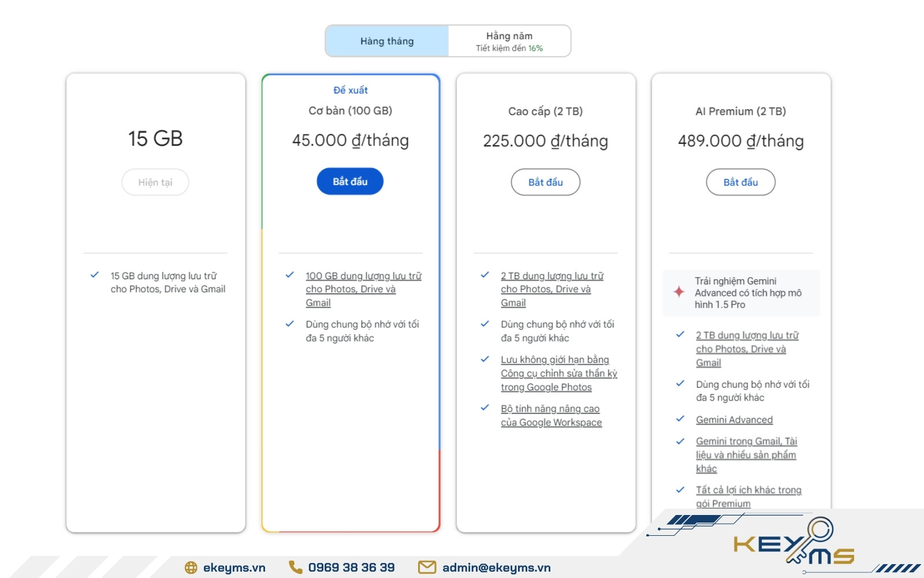
Task: Click the phone number 0969 38 36 39
Action: pyautogui.click(x=351, y=568)
